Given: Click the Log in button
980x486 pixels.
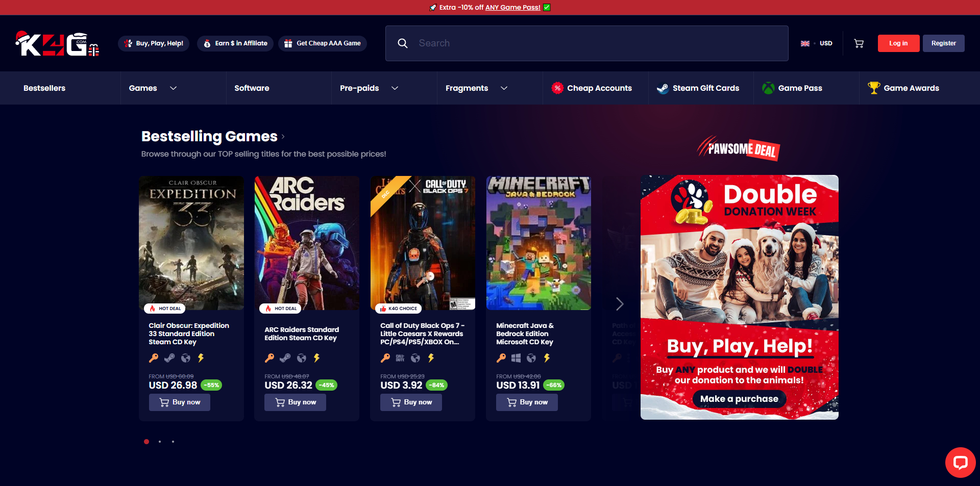Looking at the screenshot, I should pyautogui.click(x=898, y=43).
